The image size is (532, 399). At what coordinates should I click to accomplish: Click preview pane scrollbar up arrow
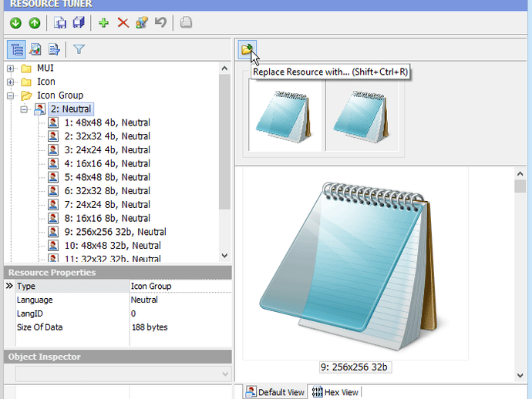pyautogui.click(x=520, y=174)
